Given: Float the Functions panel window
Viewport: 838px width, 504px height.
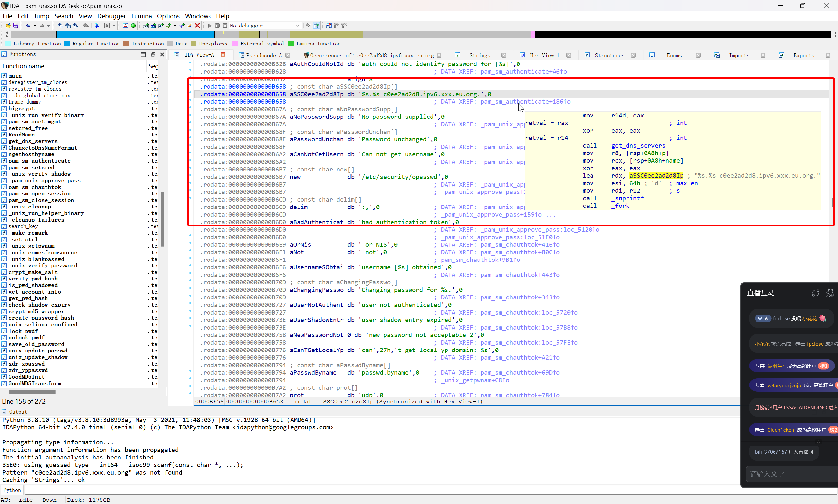Looking at the screenshot, I should 153,54.
